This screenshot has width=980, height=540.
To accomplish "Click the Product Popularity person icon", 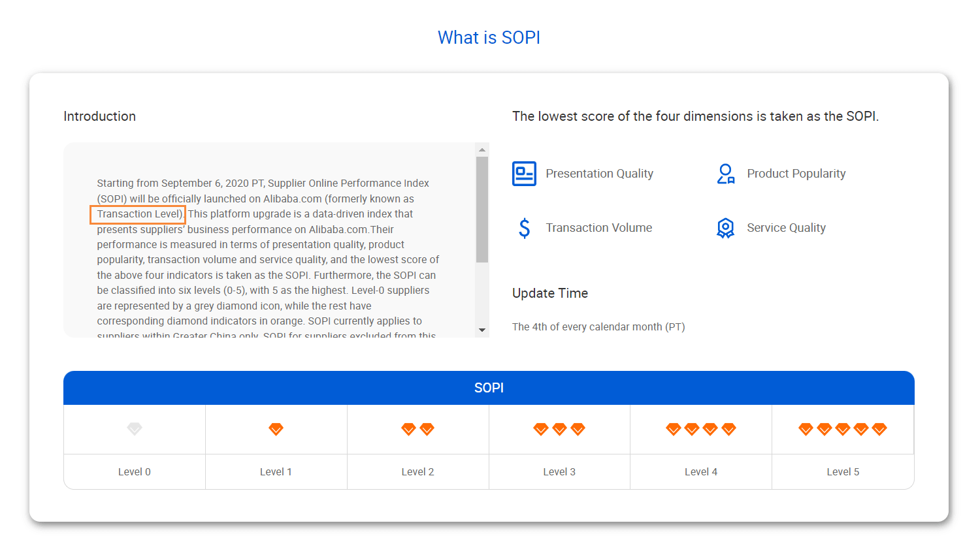I will click(x=725, y=174).
